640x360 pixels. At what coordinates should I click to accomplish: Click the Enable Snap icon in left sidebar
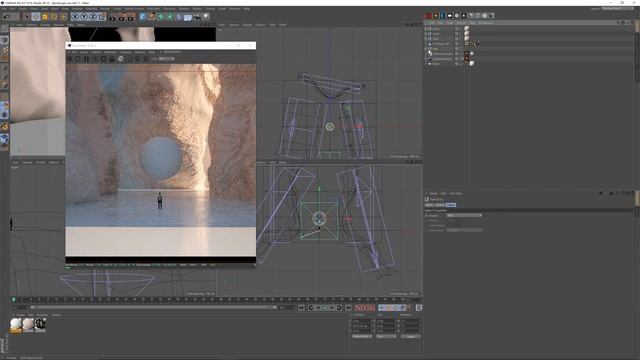point(4,127)
